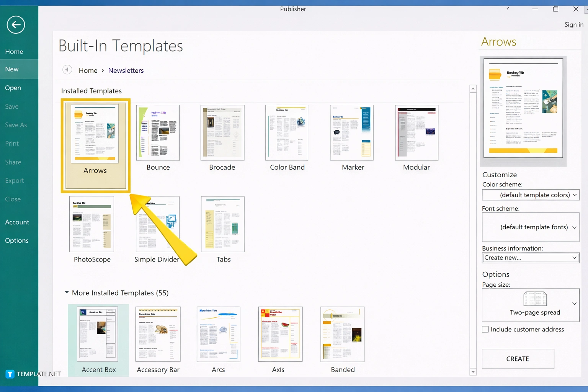Enable Include customer address checkbox
The image size is (588, 392).
(x=485, y=329)
